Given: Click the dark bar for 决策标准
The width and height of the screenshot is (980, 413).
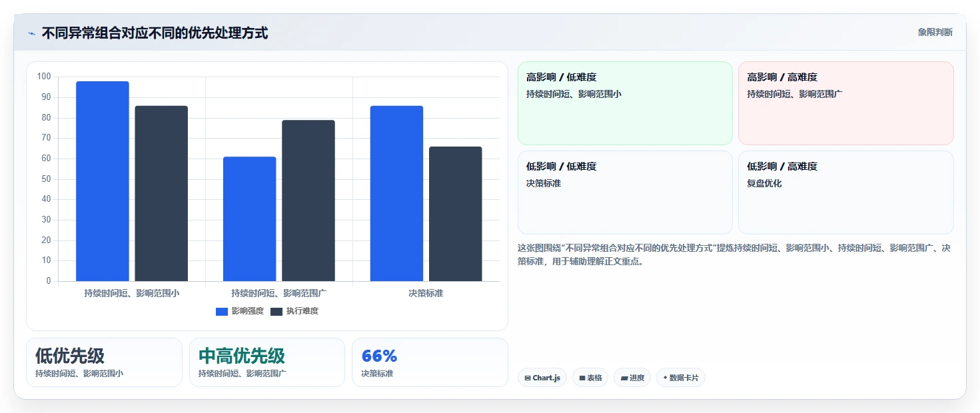Looking at the screenshot, I should (x=456, y=214).
